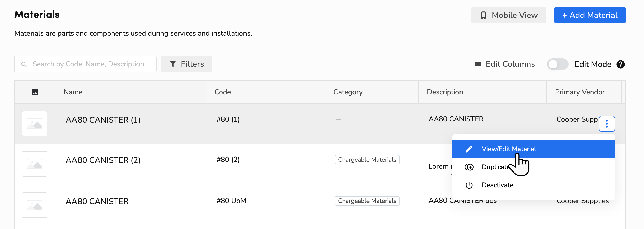The image size is (644, 229).
Task: Click AA80 CANISTER (1) image thumbnail
Action: pos(35,124)
